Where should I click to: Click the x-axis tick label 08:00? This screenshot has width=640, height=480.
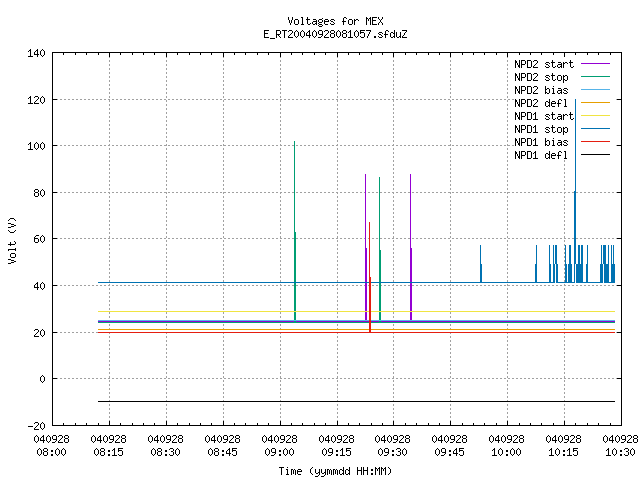point(51,452)
